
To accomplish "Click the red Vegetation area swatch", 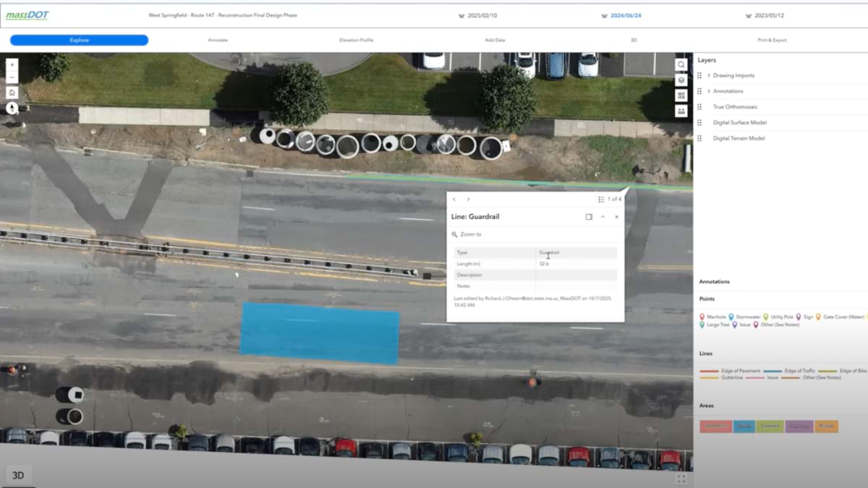I will [x=715, y=427].
